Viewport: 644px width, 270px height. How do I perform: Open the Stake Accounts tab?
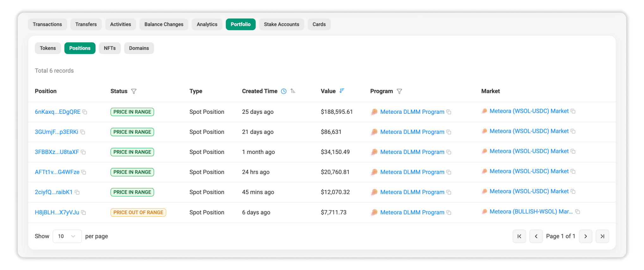(x=281, y=24)
